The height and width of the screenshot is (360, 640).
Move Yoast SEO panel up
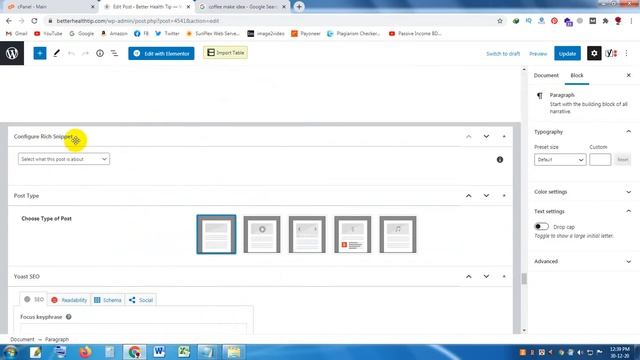point(469,277)
